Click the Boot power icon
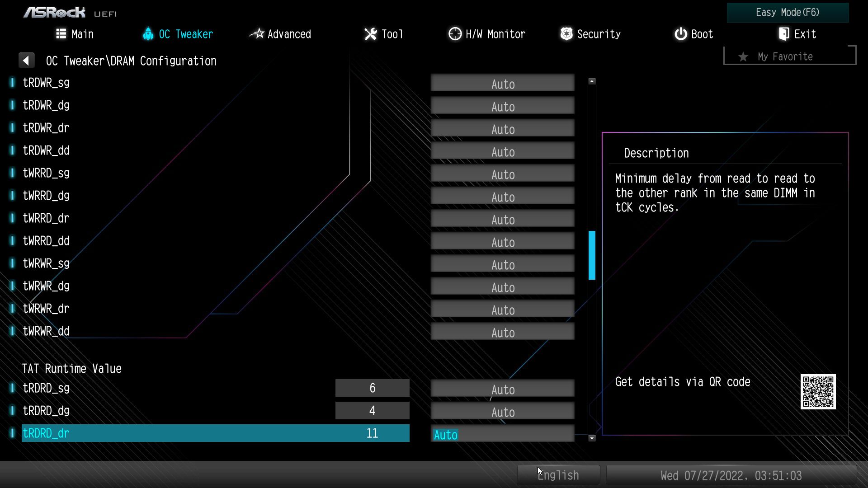Screen dimensions: 868x488 [680, 34]
